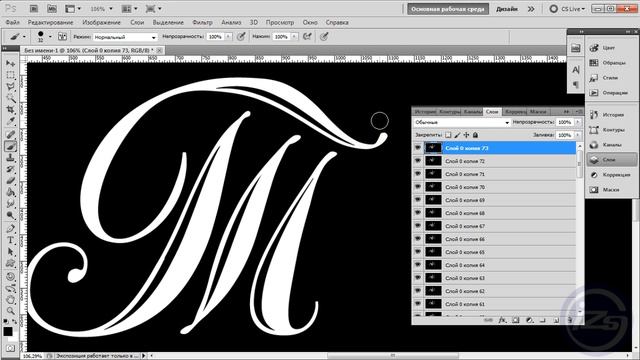Hide layer Слой 0 копия 62
Viewport: 640px width, 360px height.
coord(418,291)
